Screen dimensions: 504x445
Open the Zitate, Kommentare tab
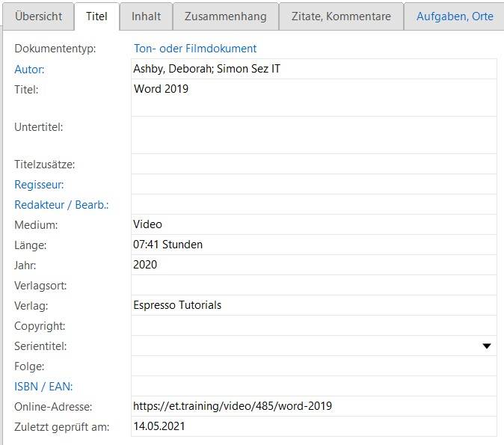341,16
